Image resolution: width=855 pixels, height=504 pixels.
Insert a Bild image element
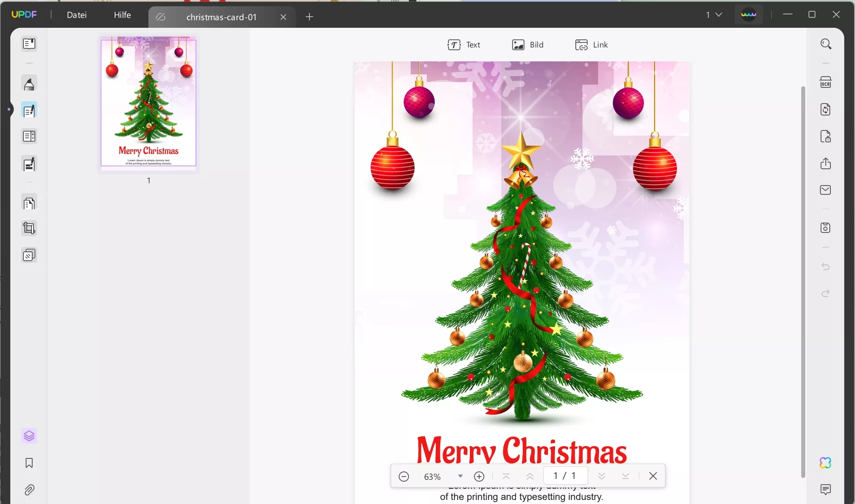point(528,45)
